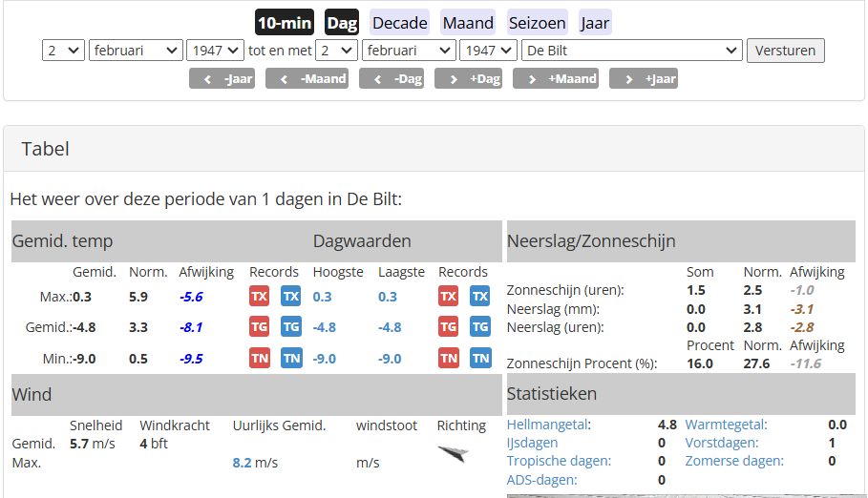Switch to the 10-min tab
The width and height of the screenshot is (868, 498).
(x=285, y=23)
